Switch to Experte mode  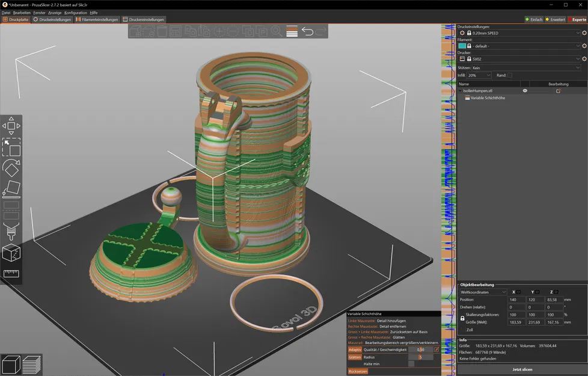[x=577, y=19]
